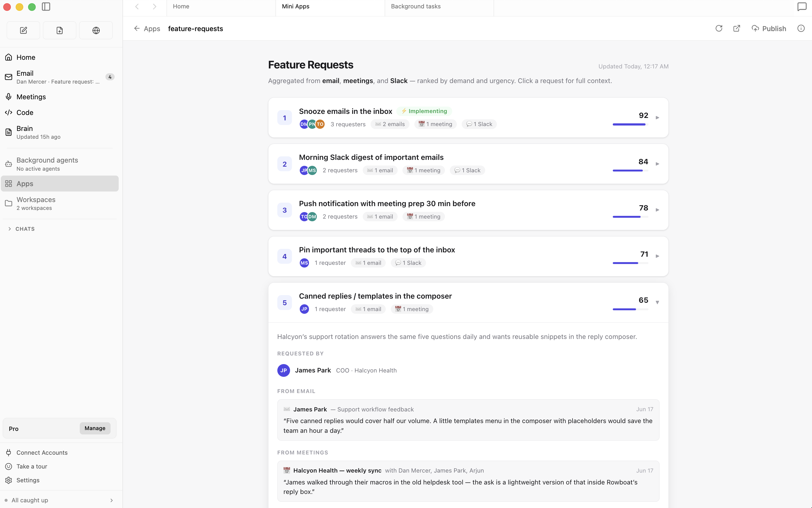Open the new document icon button
The image size is (812, 508).
pos(59,30)
